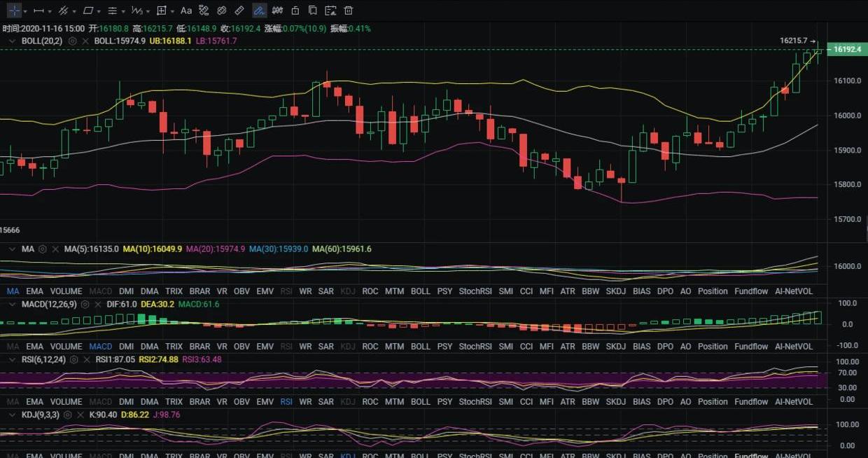This screenshot has height=458, width=868.
Task: Open MACD indicator settings gear
Action: [85, 305]
